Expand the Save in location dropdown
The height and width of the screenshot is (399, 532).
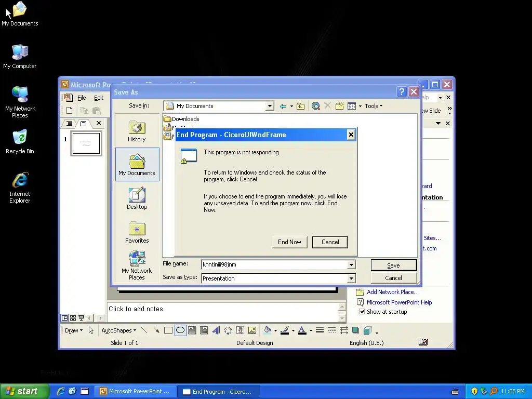pos(270,106)
